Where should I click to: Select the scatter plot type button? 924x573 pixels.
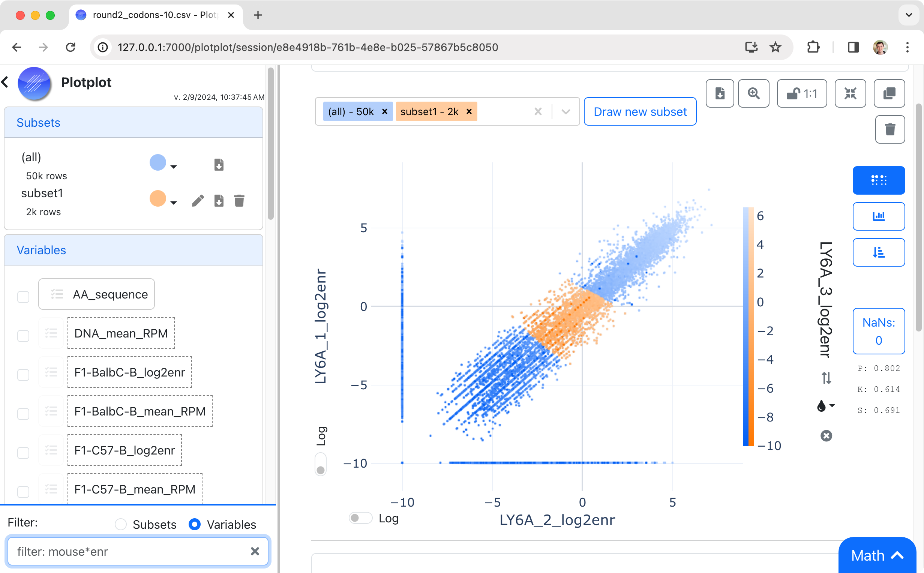click(x=879, y=180)
